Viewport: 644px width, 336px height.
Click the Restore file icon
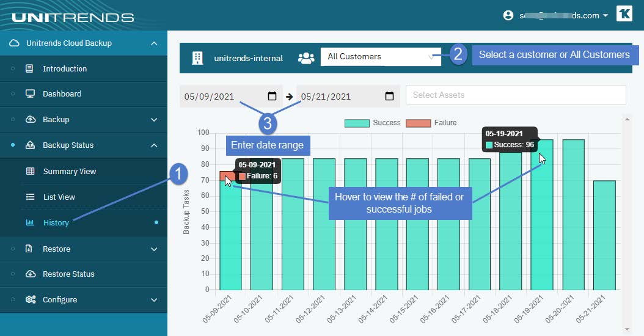point(29,249)
